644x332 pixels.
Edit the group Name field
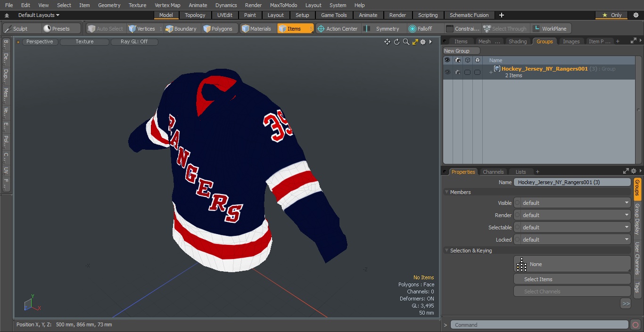pos(572,182)
